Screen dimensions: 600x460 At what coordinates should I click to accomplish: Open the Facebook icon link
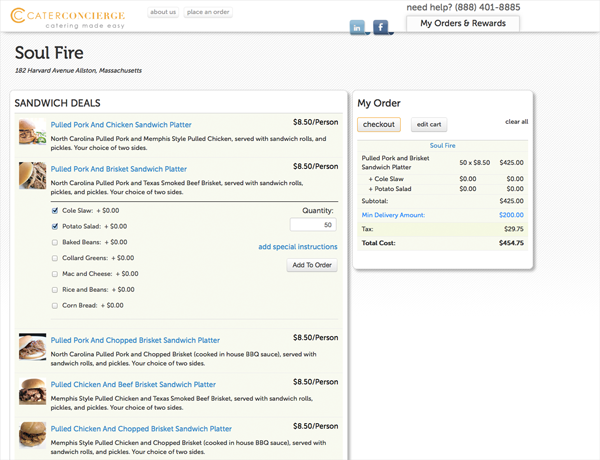point(380,27)
